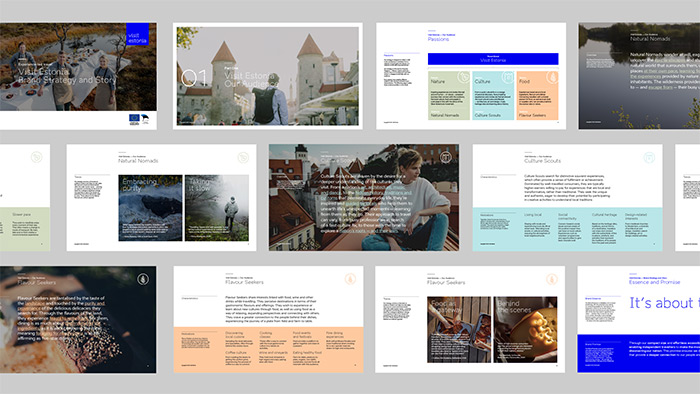Click the orange icon on Flavour Seekers characteristics slide
The width and height of the screenshot is (700, 394).
[x=350, y=279]
